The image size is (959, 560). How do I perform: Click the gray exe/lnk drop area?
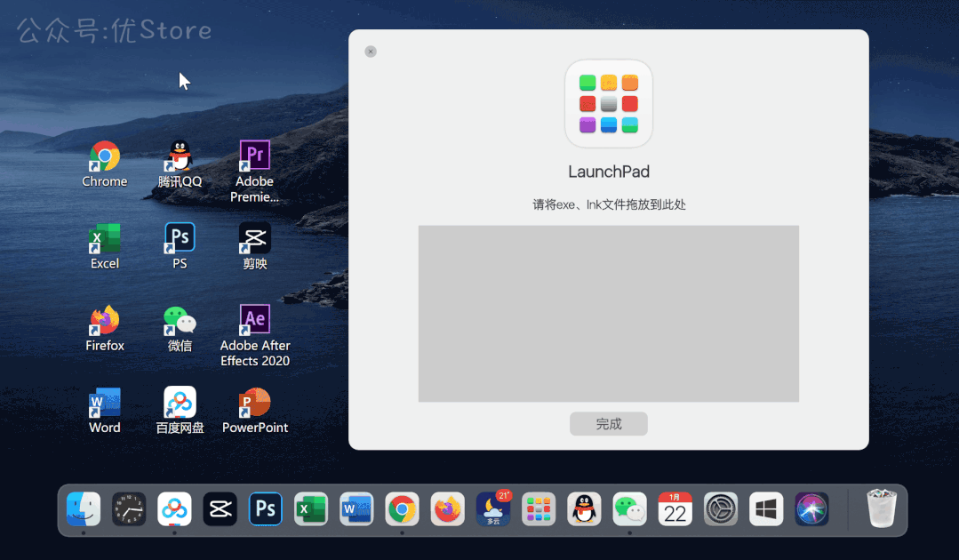pyautogui.click(x=609, y=314)
